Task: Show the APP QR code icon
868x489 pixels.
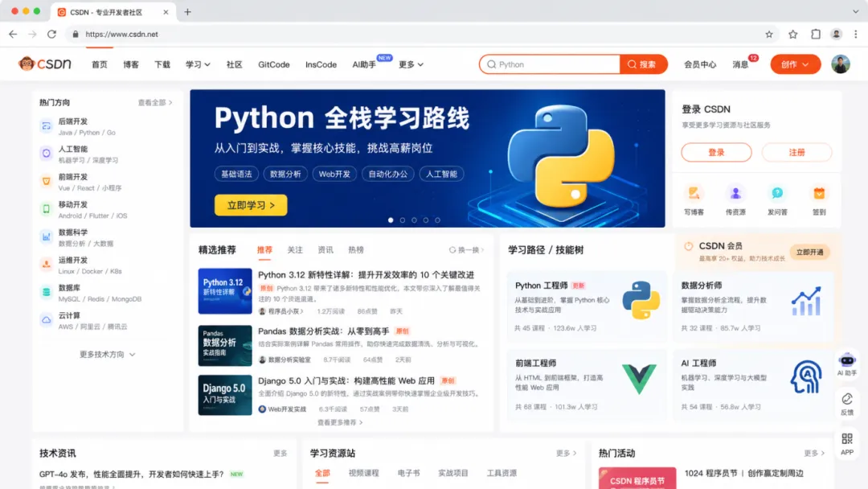Action: pyautogui.click(x=847, y=439)
